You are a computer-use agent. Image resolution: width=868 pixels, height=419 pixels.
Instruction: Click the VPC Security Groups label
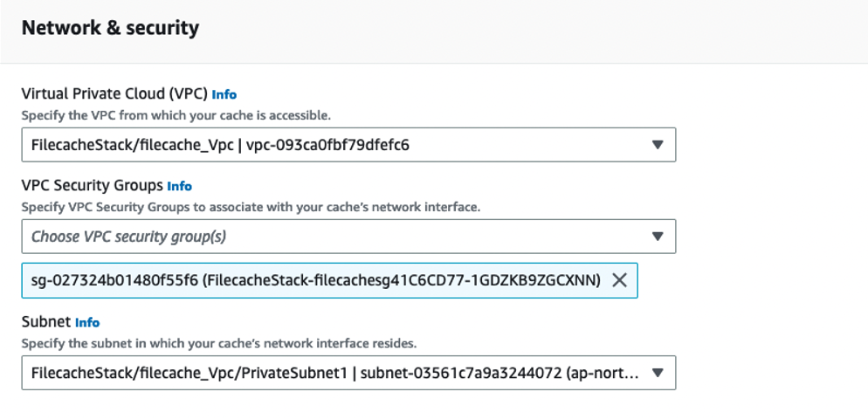point(92,185)
